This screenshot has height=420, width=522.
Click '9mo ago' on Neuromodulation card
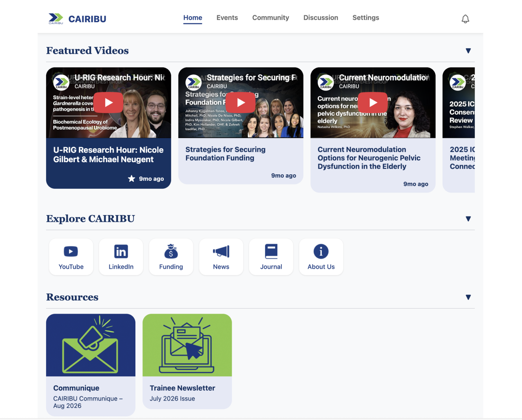point(416,184)
